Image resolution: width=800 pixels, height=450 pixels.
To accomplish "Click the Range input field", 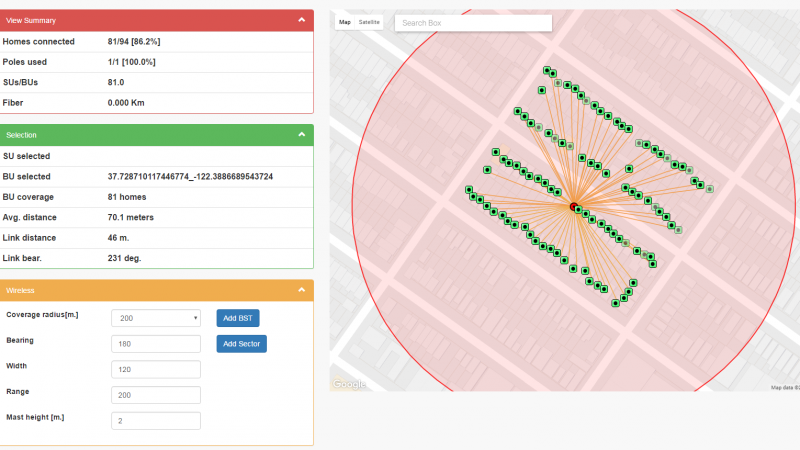I will click(157, 395).
